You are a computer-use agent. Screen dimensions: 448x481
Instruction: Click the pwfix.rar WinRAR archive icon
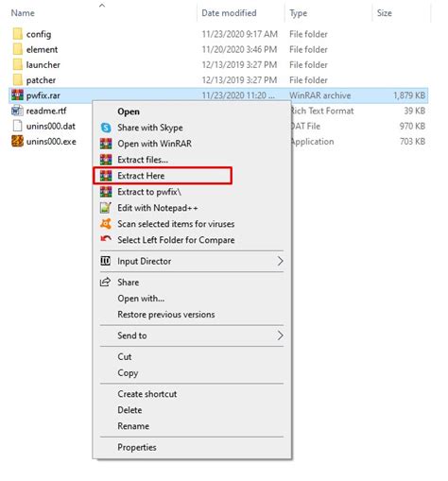coord(18,95)
